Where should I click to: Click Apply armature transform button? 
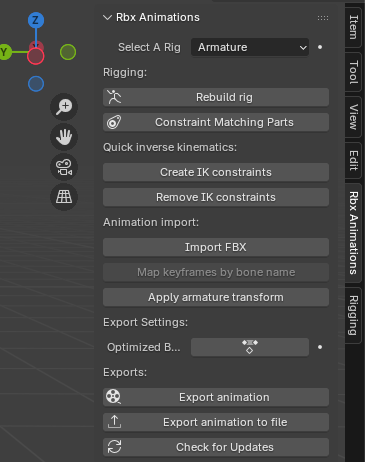[216, 297]
